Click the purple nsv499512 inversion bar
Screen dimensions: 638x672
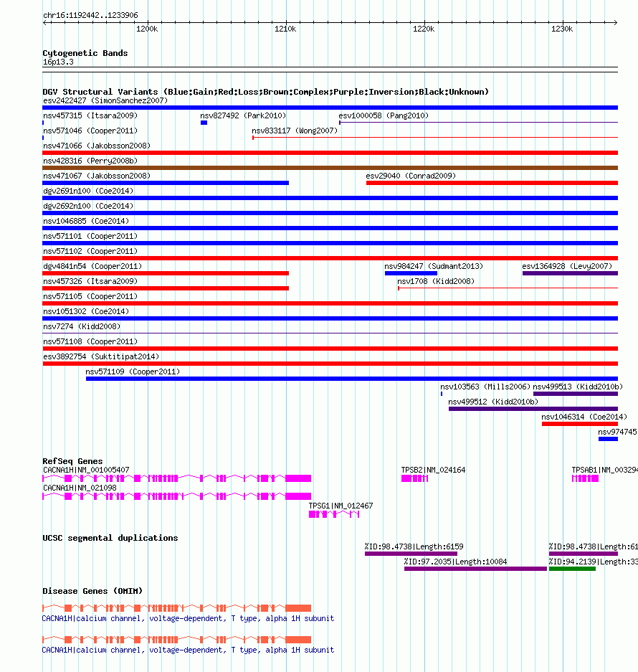click(x=533, y=409)
